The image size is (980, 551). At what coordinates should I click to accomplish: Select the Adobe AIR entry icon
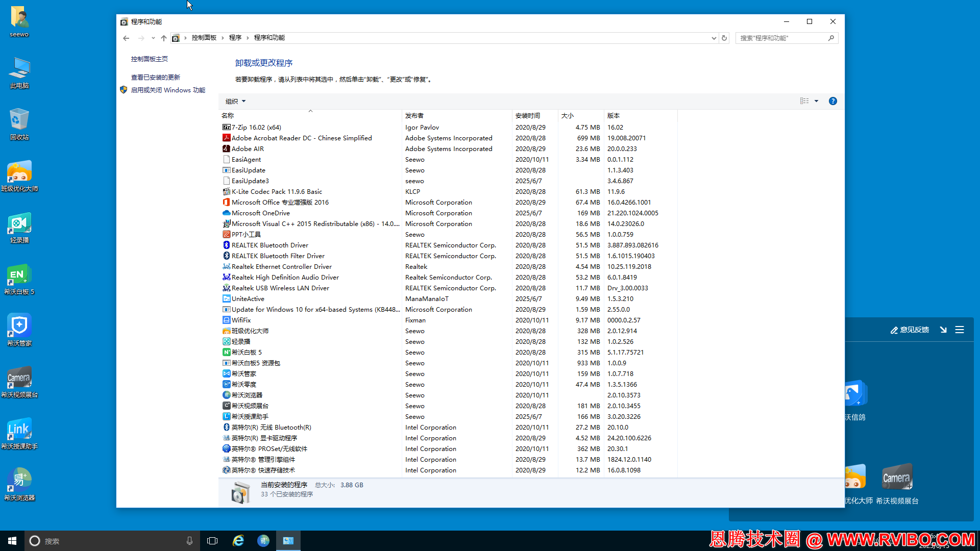pyautogui.click(x=227, y=149)
